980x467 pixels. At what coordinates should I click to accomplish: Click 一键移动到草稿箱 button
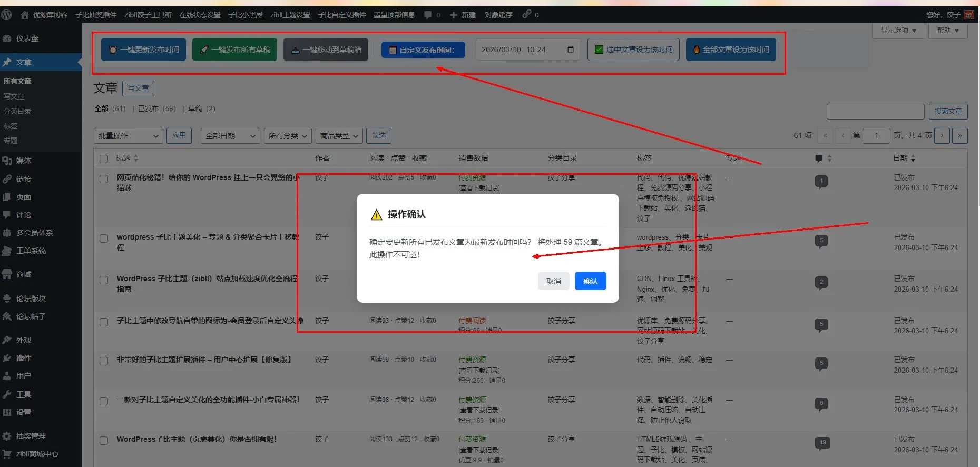coord(326,49)
